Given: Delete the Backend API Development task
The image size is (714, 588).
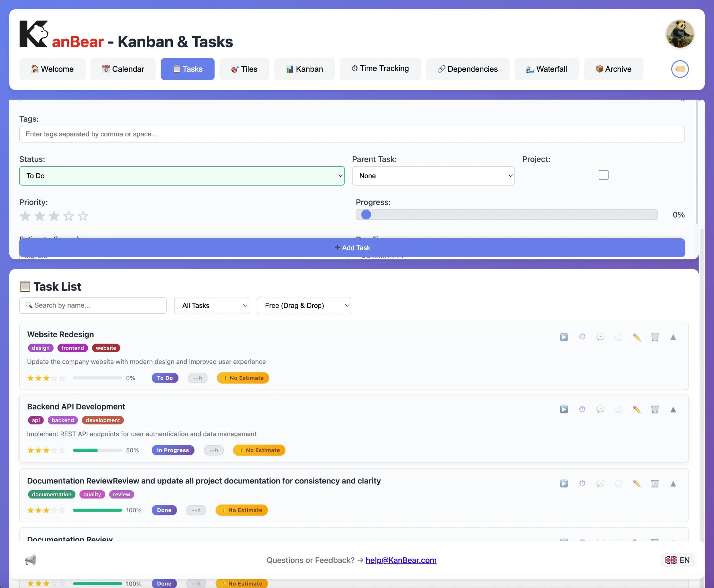Looking at the screenshot, I should point(655,409).
